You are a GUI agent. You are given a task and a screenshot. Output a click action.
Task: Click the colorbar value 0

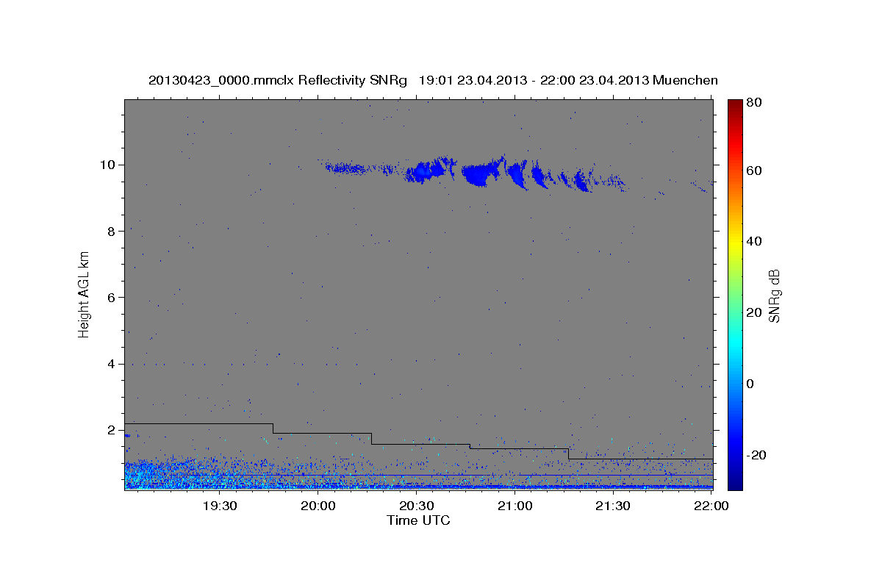[x=750, y=384]
